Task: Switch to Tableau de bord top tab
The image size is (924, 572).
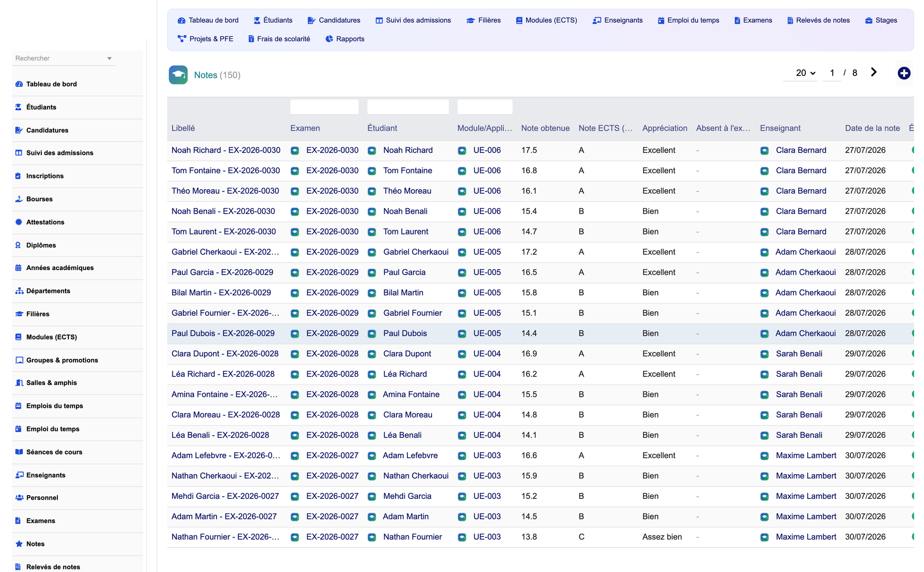Action: pyautogui.click(x=208, y=20)
